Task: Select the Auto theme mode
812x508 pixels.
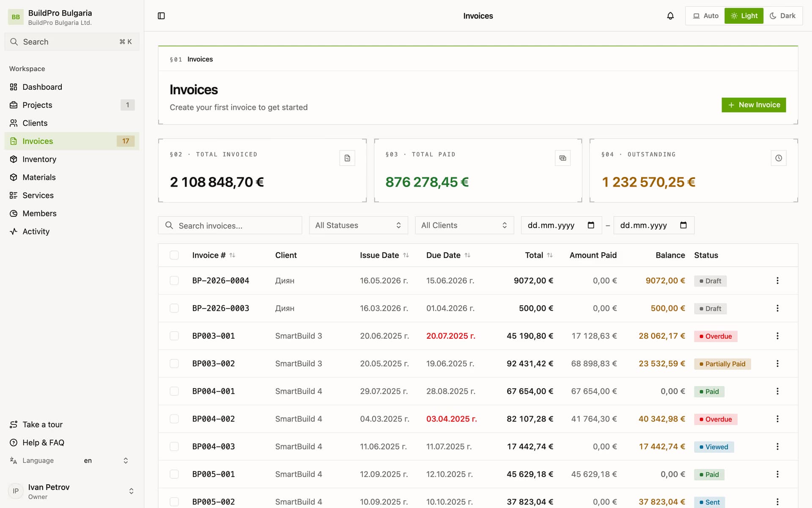Action: pyautogui.click(x=705, y=16)
